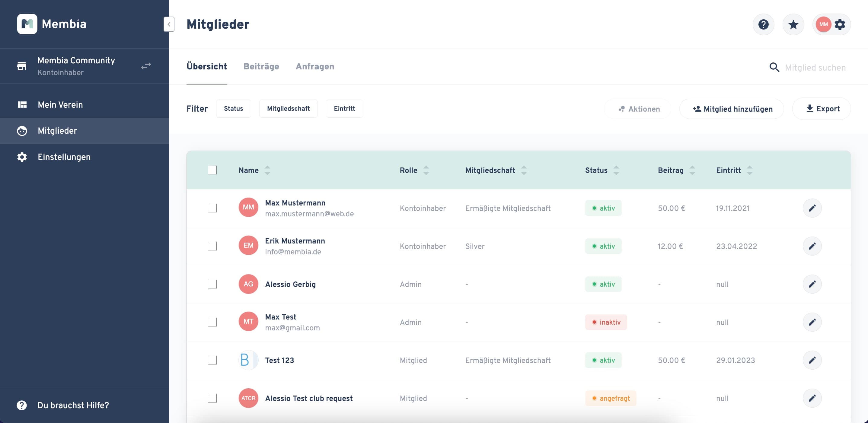Click the ATCR avatar icon
This screenshot has width=868, height=423.
248,399
